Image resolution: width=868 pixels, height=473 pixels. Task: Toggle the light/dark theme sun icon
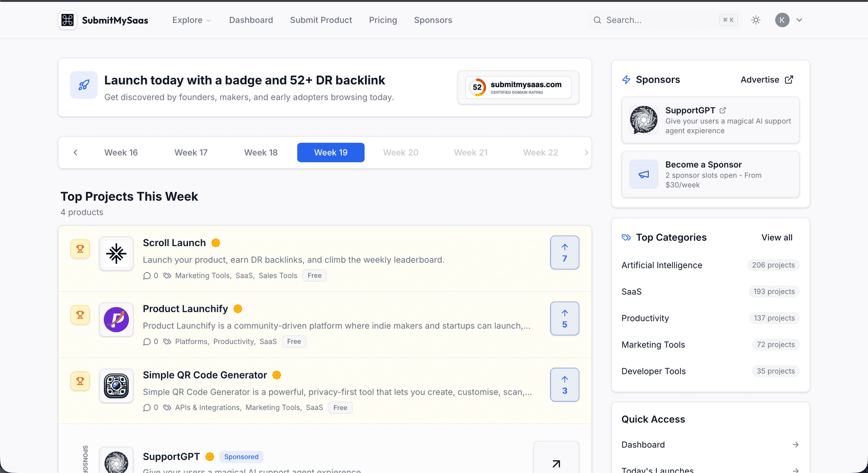[x=756, y=20]
